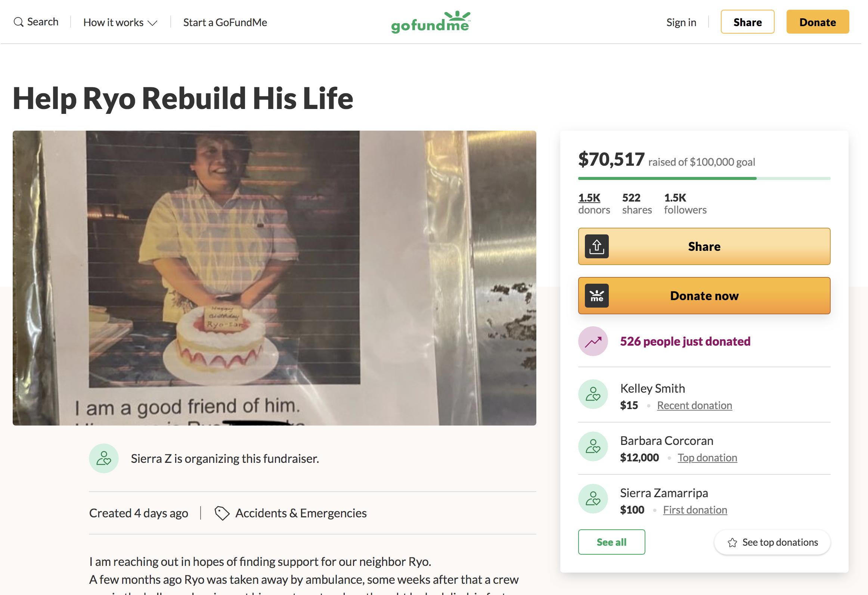
Task: Click the Accidents & Emergencies tag icon
Action: pos(222,513)
